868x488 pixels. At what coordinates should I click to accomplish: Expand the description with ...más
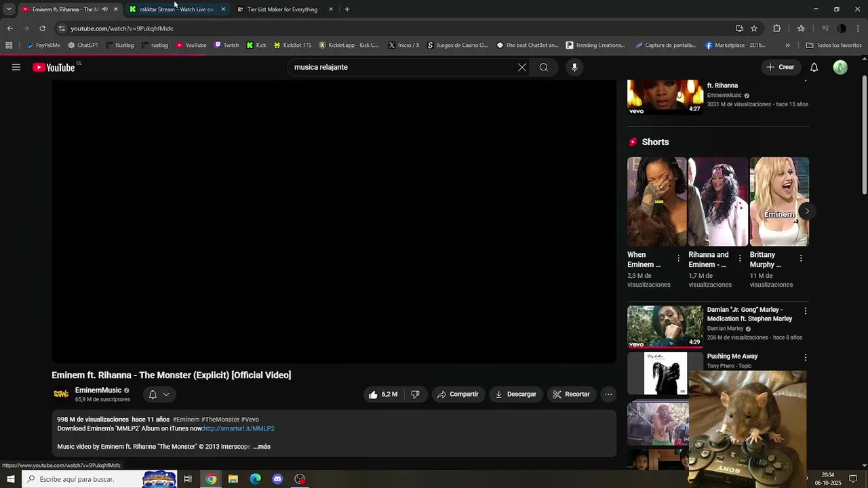(x=262, y=447)
